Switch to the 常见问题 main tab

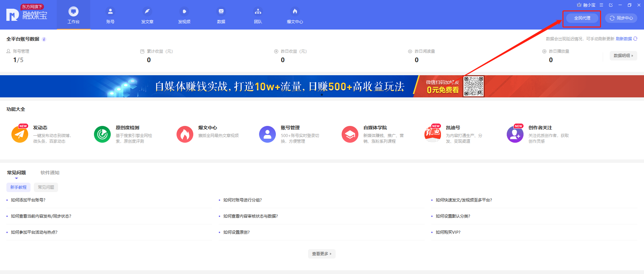pyautogui.click(x=16, y=173)
